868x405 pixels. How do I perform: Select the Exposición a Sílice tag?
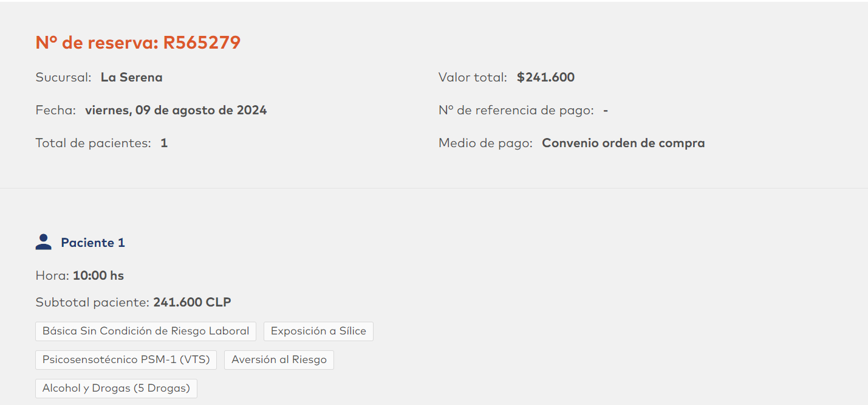click(318, 331)
